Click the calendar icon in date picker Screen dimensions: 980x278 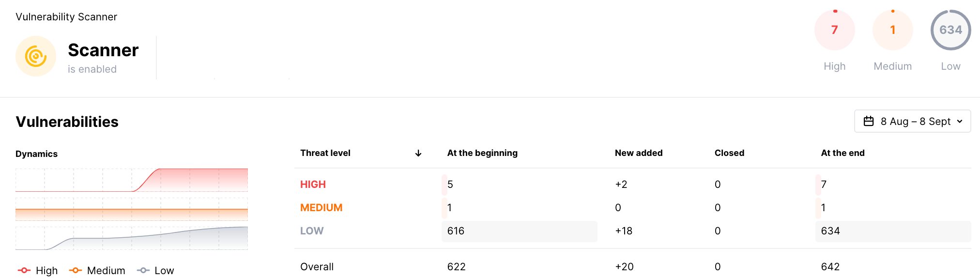[x=869, y=121]
